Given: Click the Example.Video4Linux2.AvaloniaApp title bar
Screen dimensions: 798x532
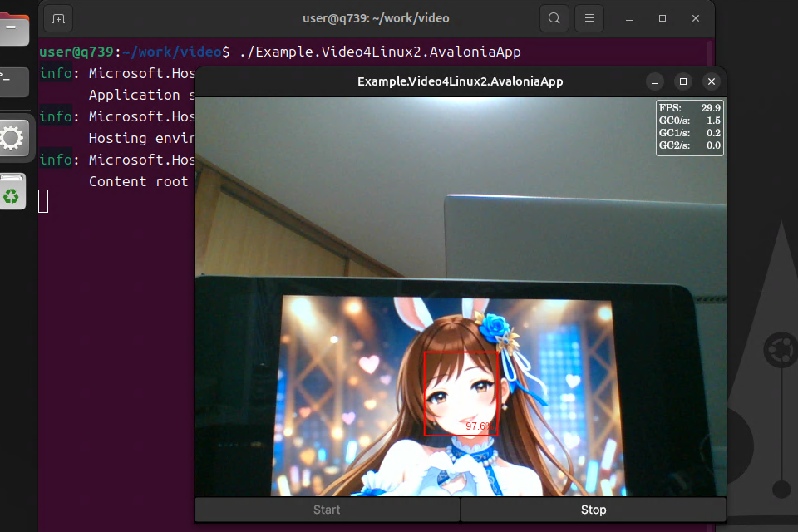Looking at the screenshot, I should click(460, 81).
